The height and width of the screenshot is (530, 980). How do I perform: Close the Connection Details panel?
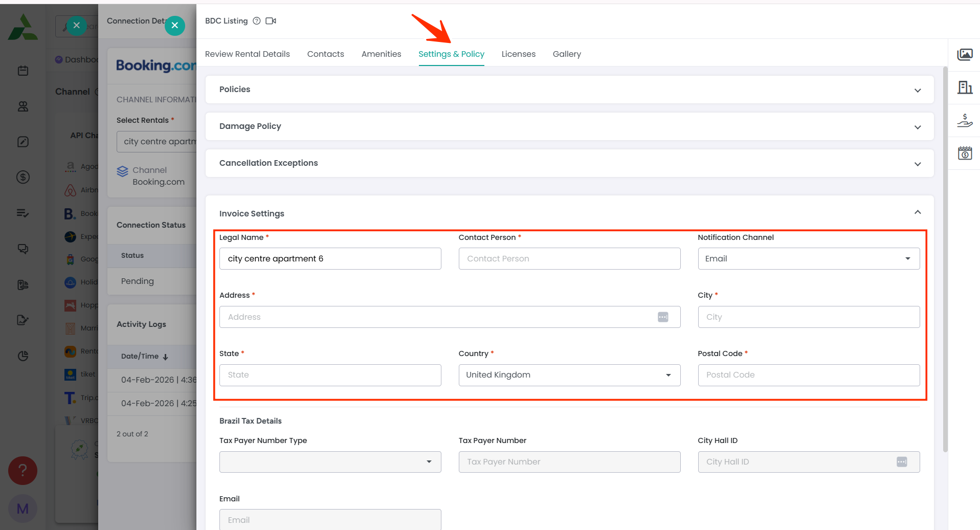tap(175, 25)
